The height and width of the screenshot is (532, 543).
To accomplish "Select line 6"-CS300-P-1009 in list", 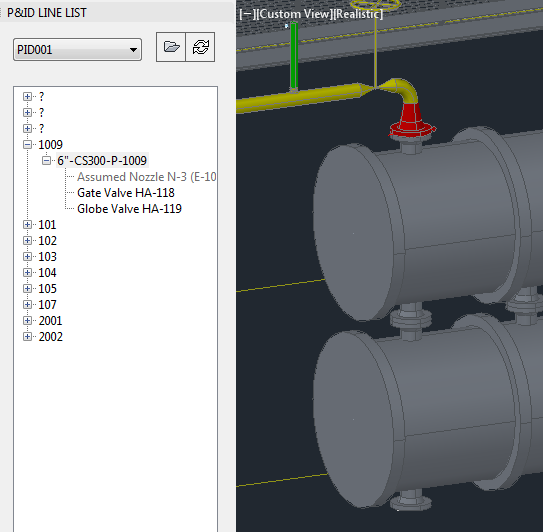I will click(102, 160).
